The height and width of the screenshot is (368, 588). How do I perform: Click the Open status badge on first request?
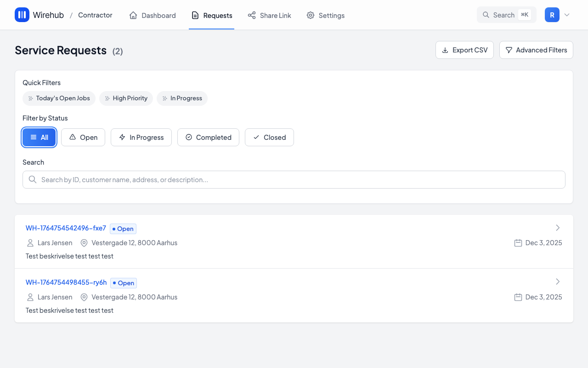pyautogui.click(x=123, y=229)
